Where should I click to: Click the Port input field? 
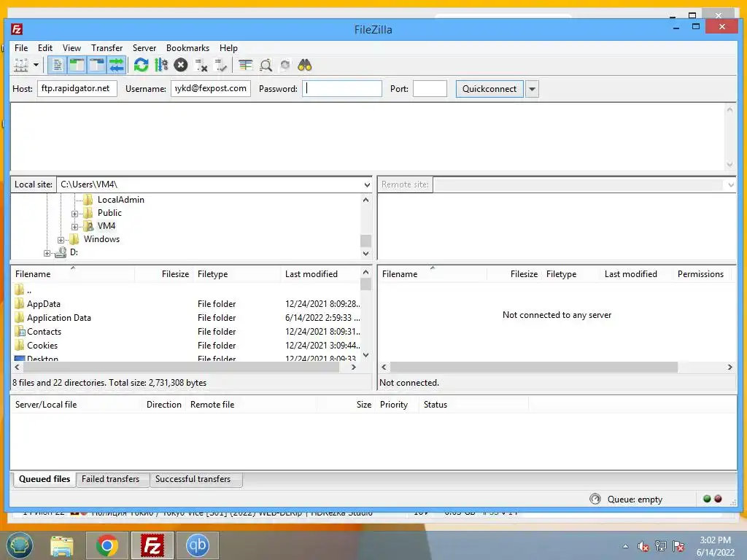tap(430, 88)
